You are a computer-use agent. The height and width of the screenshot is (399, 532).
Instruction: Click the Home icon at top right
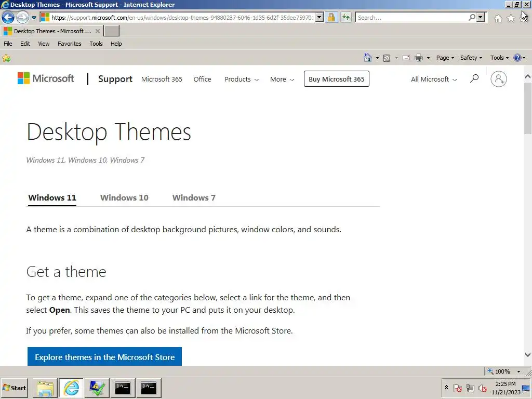[498, 18]
